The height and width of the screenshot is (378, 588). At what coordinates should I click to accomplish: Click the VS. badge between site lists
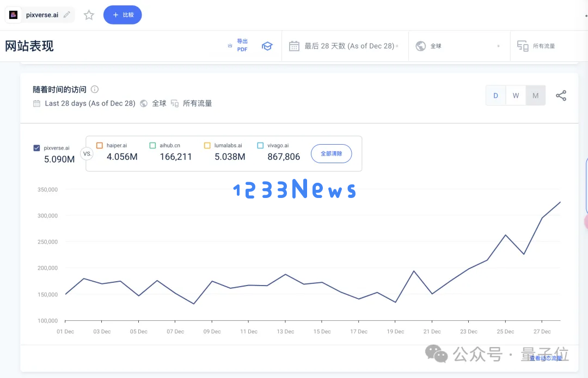click(x=87, y=153)
